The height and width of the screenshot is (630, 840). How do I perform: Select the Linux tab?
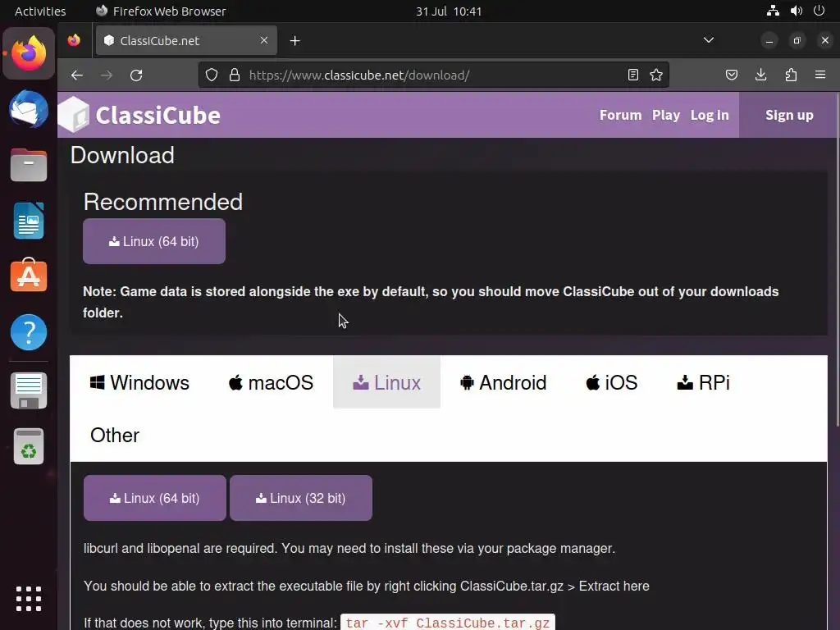(387, 382)
